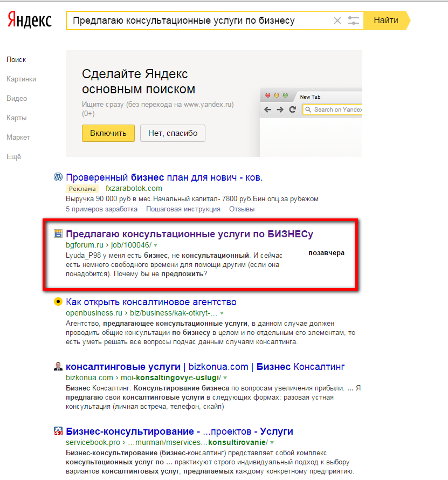Click the WordPress favicon of the ad result
The height and width of the screenshot is (480, 448).
[x=58, y=177]
